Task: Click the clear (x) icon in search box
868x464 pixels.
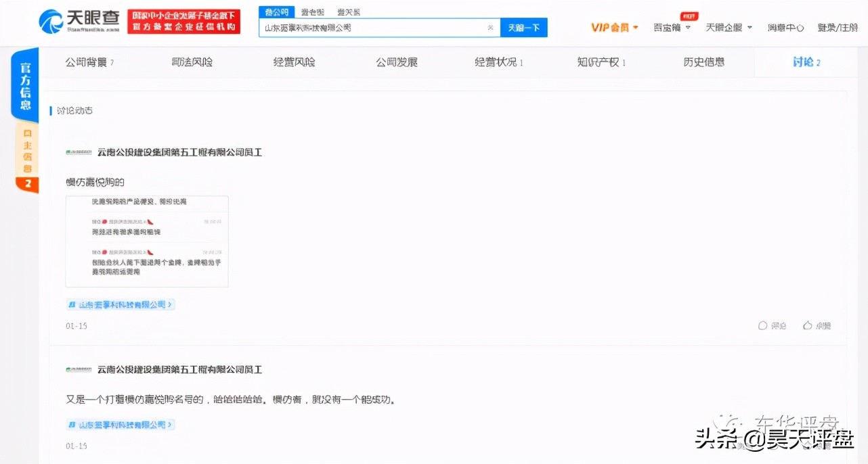Action: click(490, 27)
